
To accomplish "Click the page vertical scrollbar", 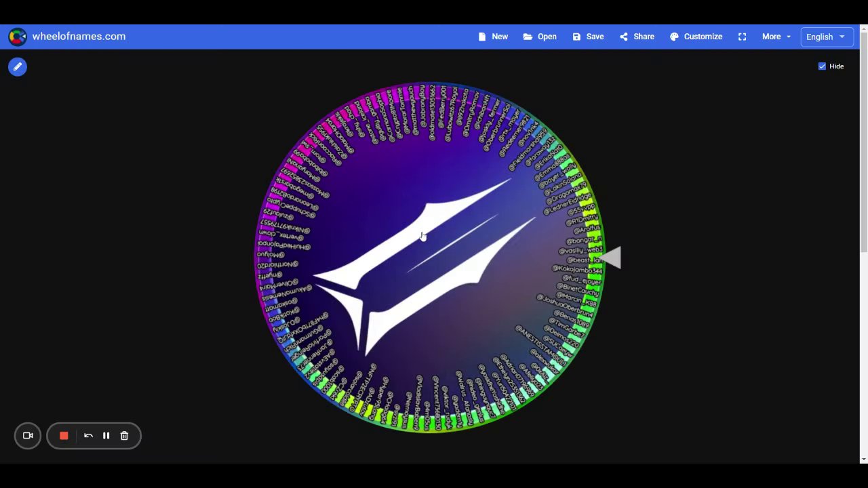I will (863, 144).
